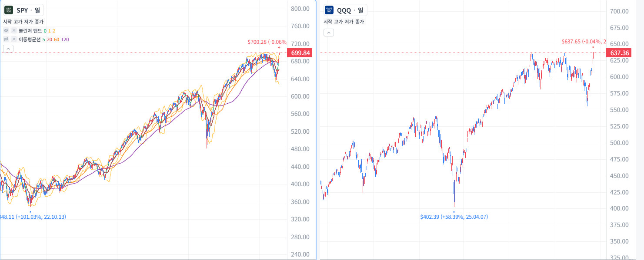Remove the 볼린저 밴드 indicator with X
Image resolution: width=644 pixels, height=260 pixels.
(14, 31)
